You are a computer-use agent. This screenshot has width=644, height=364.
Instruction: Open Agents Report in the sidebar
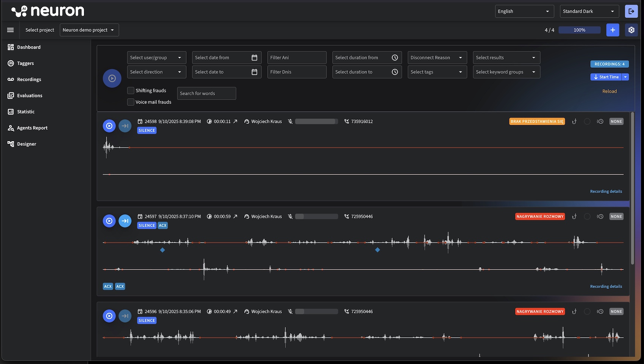(x=32, y=128)
